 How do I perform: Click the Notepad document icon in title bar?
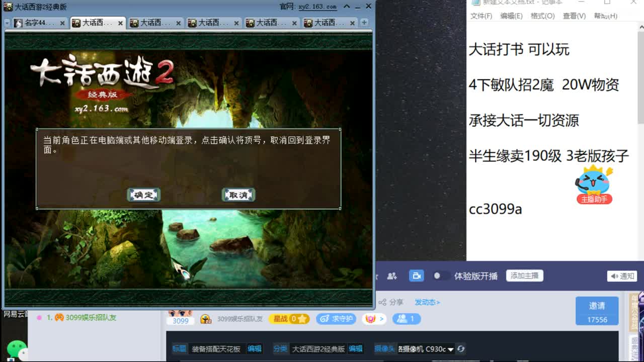[475, 3]
